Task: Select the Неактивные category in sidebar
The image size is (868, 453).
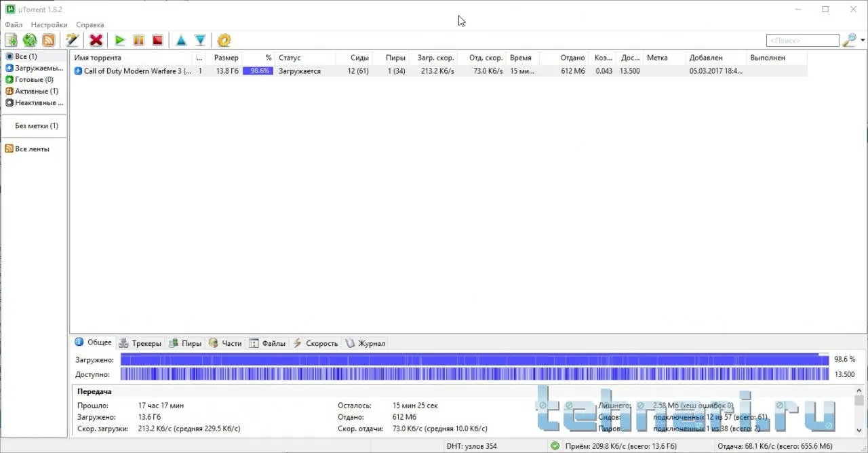Action: tap(35, 102)
